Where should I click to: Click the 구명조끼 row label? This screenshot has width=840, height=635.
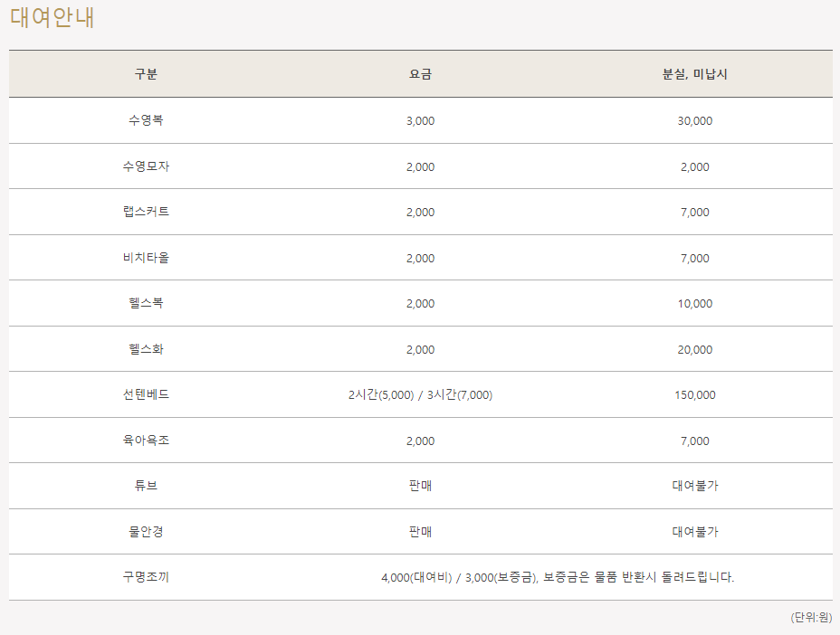coord(146,576)
